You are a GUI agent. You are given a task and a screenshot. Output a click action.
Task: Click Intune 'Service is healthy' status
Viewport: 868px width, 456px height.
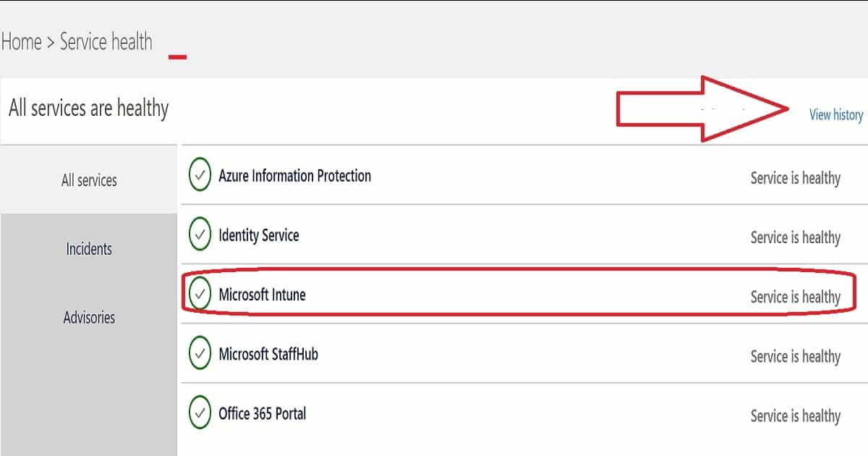pyautogui.click(x=795, y=297)
